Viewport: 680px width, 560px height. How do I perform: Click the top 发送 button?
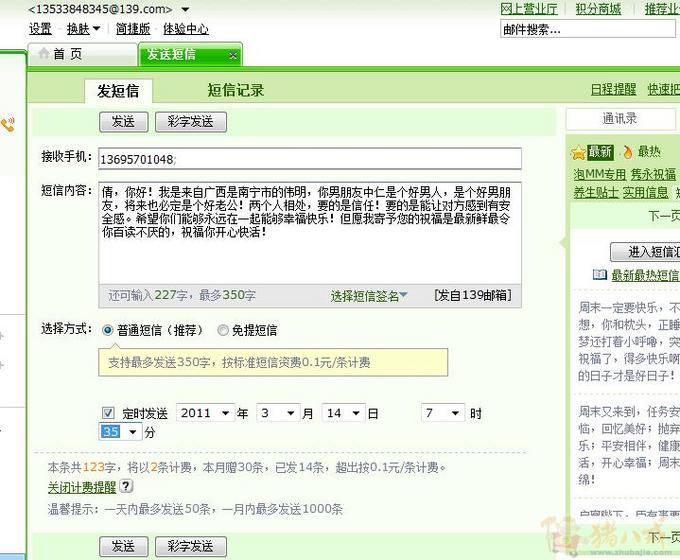click(x=124, y=122)
